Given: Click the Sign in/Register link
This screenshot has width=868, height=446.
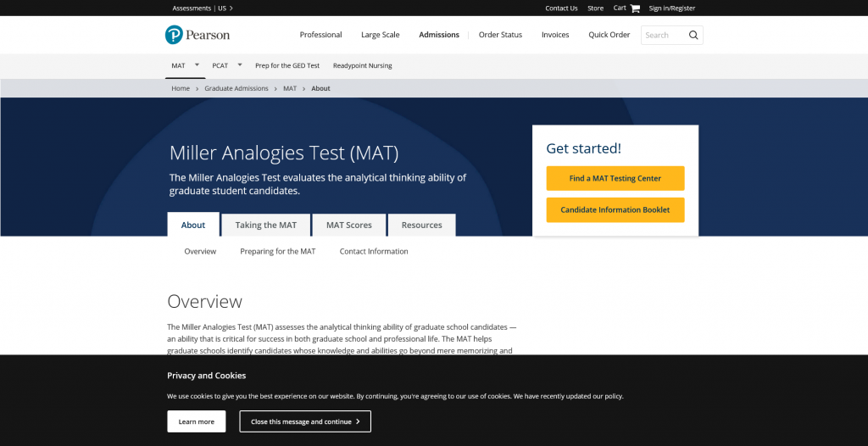Looking at the screenshot, I should tap(671, 8).
